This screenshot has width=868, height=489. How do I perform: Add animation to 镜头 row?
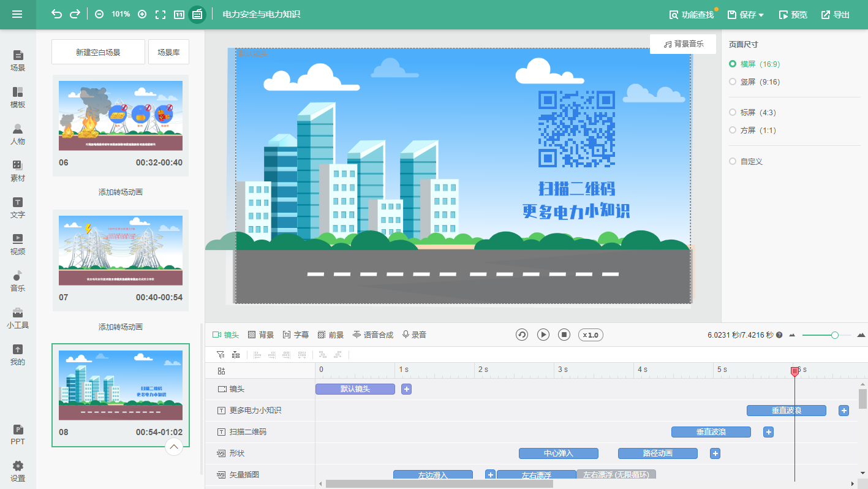pos(406,389)
